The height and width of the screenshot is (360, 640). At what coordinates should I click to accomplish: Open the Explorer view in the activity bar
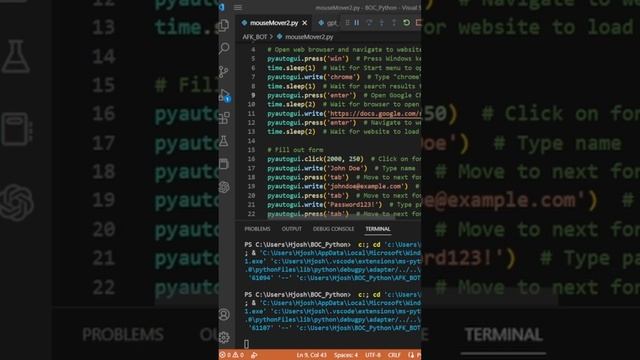click(x=224, y=25)
